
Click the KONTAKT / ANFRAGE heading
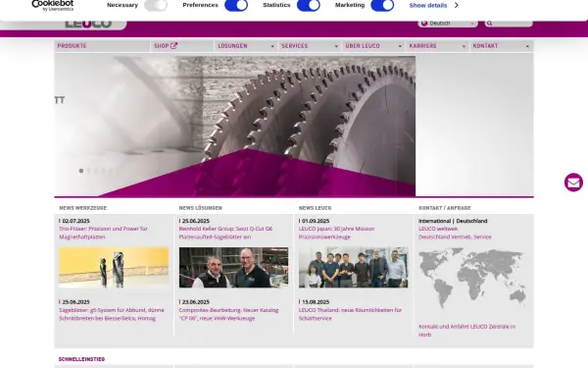click(444, 208)
